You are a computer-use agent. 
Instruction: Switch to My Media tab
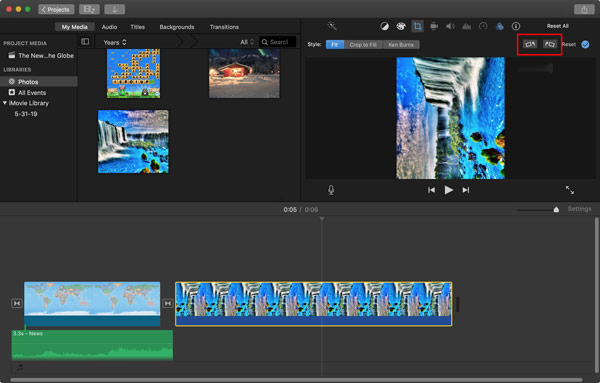click(75, 27)
